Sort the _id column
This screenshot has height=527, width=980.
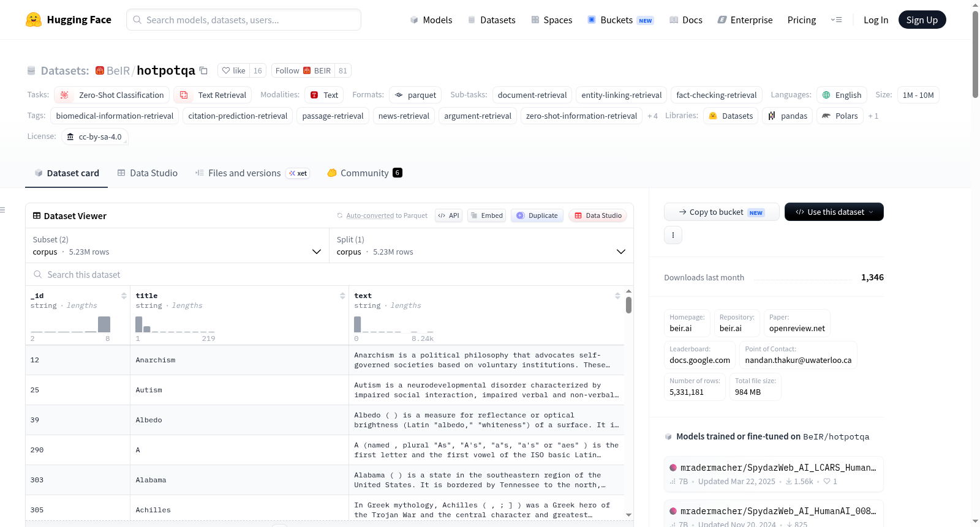pos(124,296)
